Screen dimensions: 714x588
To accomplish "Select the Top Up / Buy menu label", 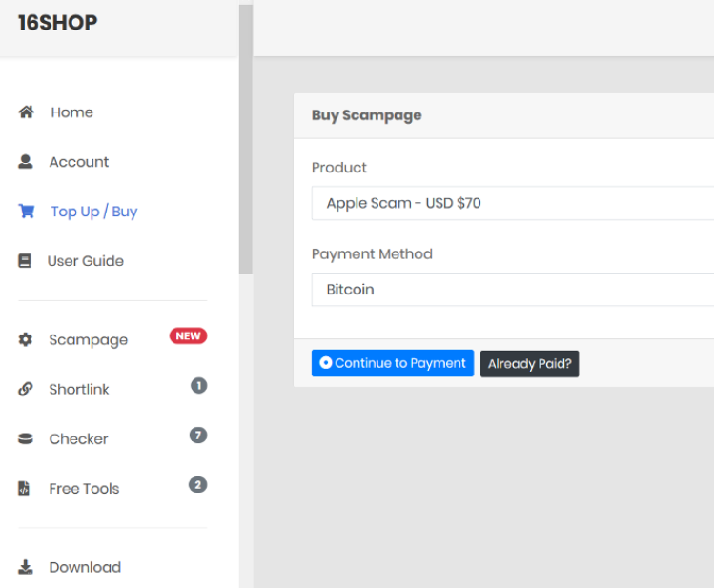I will coord(94,212).
